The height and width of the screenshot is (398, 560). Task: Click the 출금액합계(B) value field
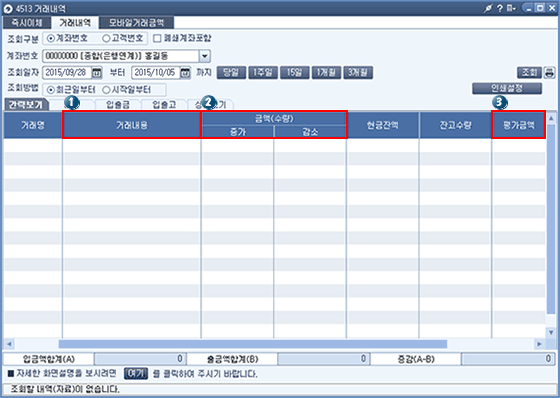click(x=323, y=359)
